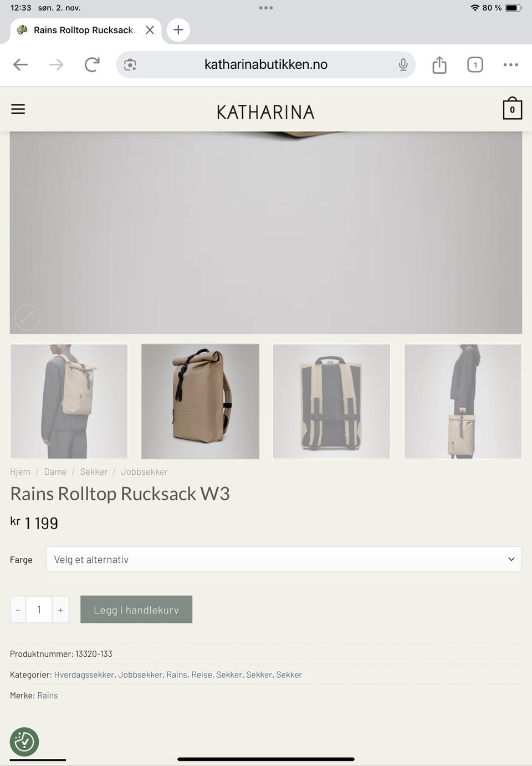
Task: Decrease quantity with the minus stepper
Action: coord(18,610)
